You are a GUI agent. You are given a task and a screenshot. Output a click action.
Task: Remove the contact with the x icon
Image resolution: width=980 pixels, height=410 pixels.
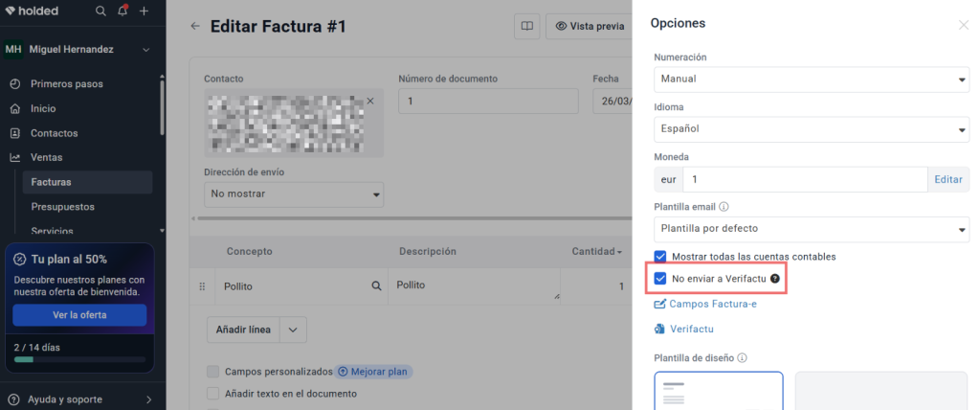click(x=370, y=101)
